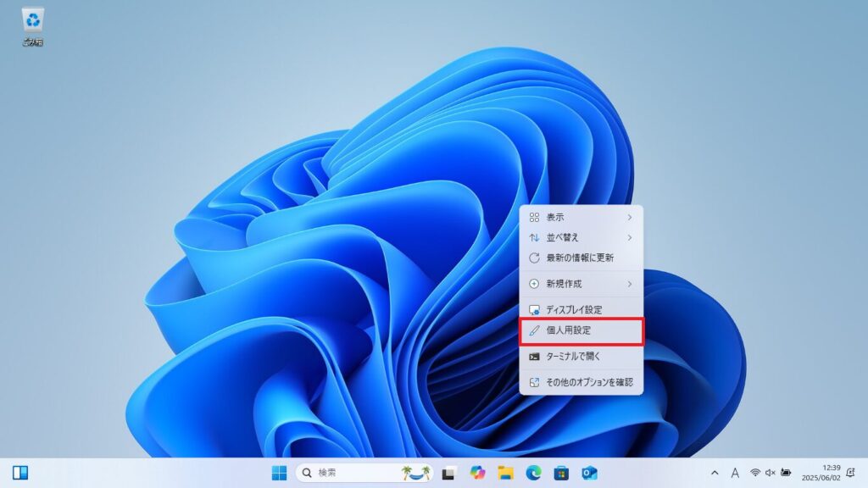The height and width of the screenshot is (488, 868).
Task: Click the battery status icon
Action: coord(786,473)
